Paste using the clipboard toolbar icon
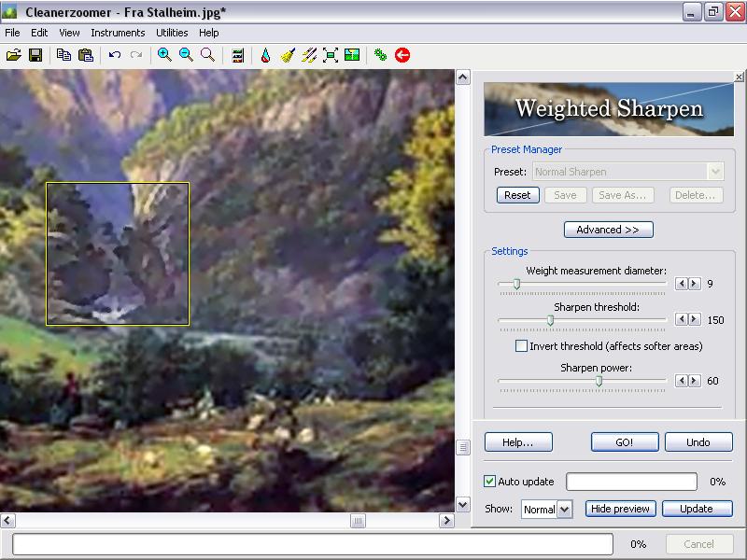Image resolution: width=747 pixels, height=560 pixels. 86,55
